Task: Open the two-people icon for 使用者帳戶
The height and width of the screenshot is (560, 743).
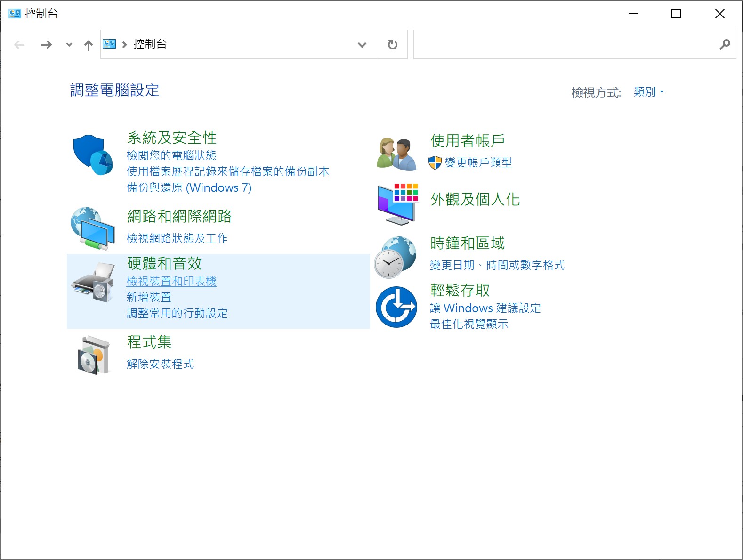Action: click(x=396, y=154)
